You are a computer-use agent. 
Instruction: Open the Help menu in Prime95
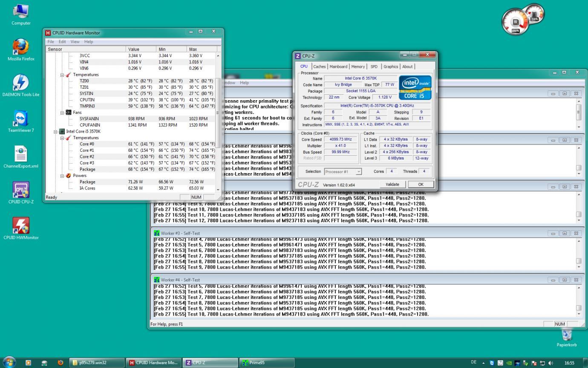tap(244, 83)
